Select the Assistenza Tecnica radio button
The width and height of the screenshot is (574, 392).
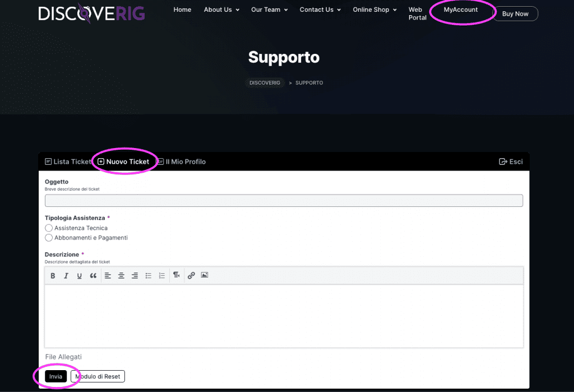click(x=49, y=228)
